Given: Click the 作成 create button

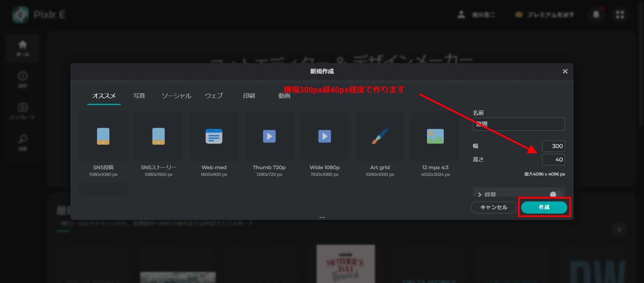Looking at the screenshot, I should coord(544,207).
